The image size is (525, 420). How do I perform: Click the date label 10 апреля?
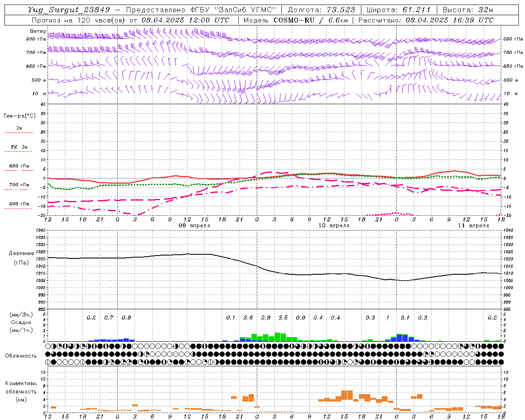[x=334, y=226]
